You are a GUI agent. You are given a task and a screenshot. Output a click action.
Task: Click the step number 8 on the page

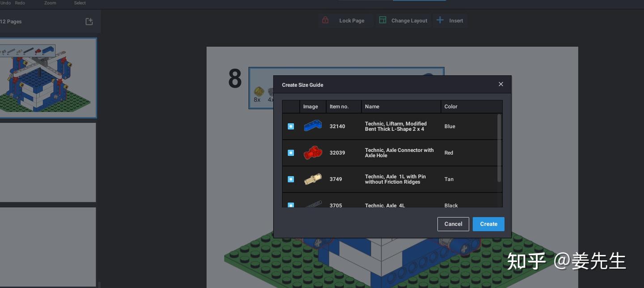[x=235, y=79]
